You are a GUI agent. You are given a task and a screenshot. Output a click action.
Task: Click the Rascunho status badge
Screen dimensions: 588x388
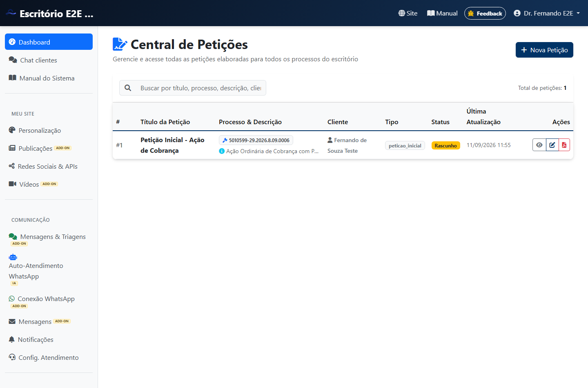(x=445, y=145)
